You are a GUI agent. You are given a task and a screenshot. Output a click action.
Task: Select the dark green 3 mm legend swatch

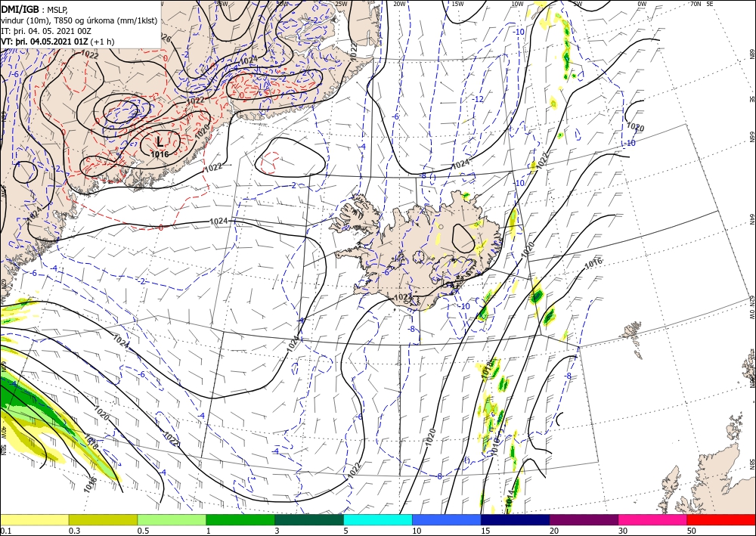(309, 519)
